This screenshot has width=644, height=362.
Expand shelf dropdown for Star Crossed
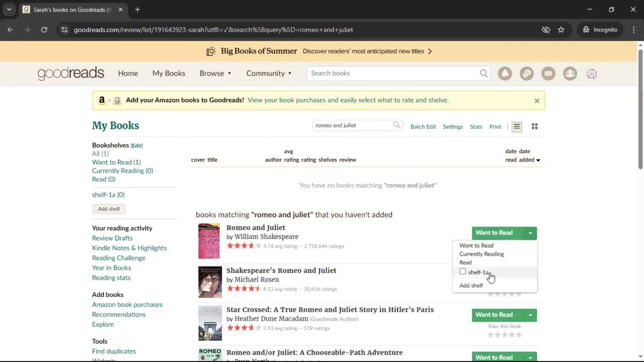(530, 315)
